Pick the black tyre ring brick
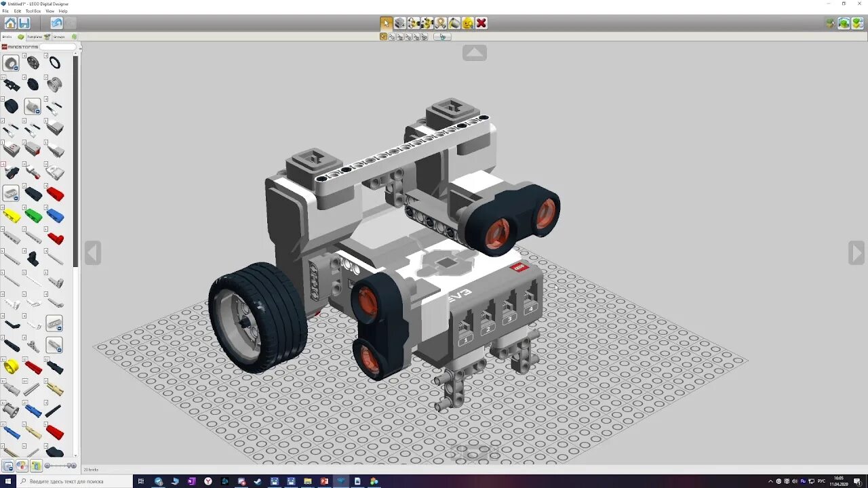868x488 pixels. pyautogui.click(x=55, y=63)
